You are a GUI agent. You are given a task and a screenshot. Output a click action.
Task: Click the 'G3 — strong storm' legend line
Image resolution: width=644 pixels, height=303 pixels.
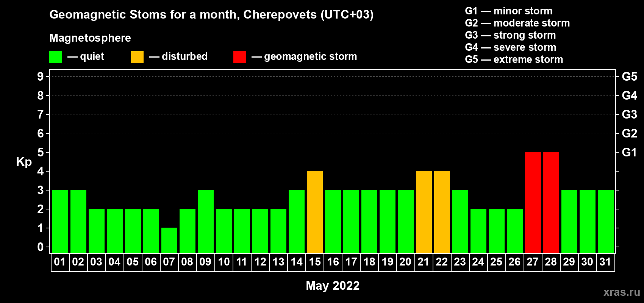tap(510, 35)
